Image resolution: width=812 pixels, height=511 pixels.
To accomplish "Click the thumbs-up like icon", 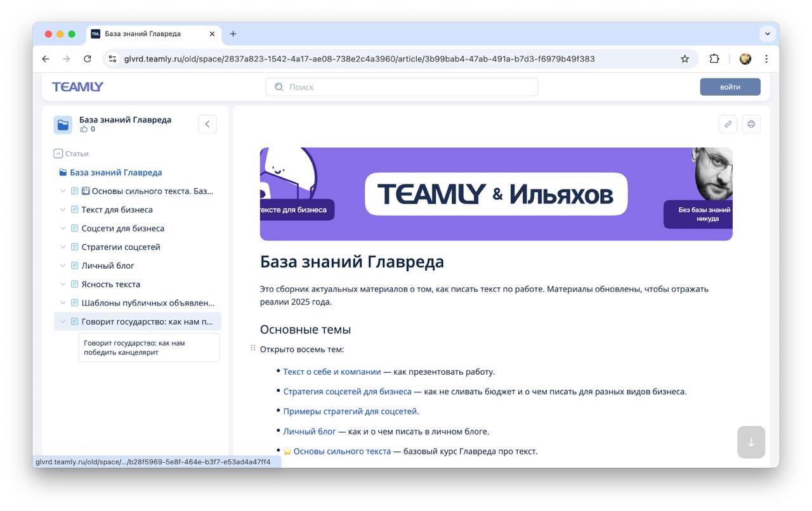I will click(84, 129).
